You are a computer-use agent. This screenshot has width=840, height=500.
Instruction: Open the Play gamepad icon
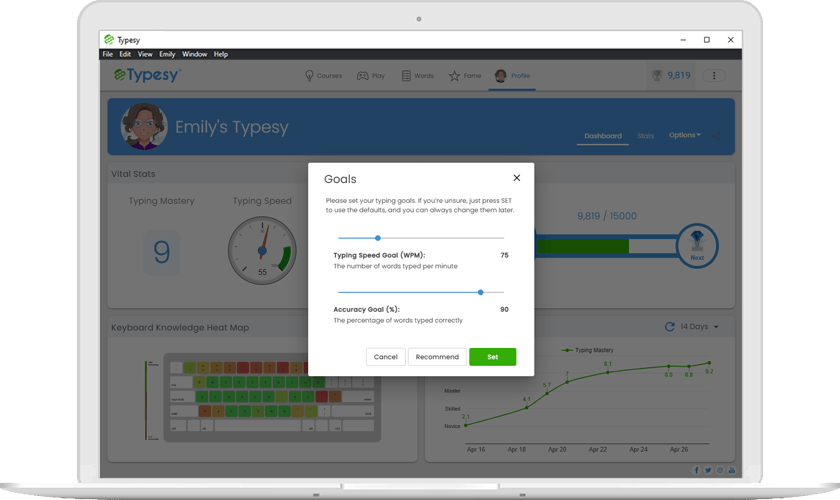(x=363, y=76)
